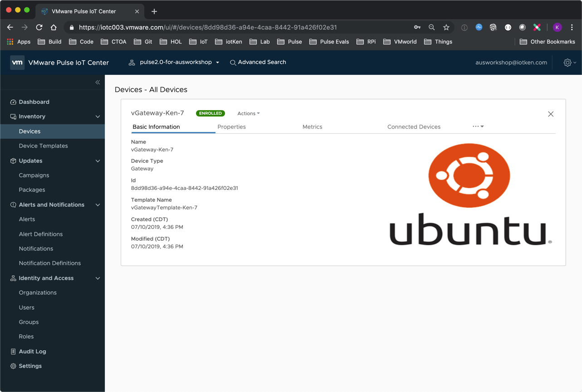The width and height of the screenshot is (582, 392).
Task: Collapse the Alerts and Notifications section
Action: [x=98, y=205]
